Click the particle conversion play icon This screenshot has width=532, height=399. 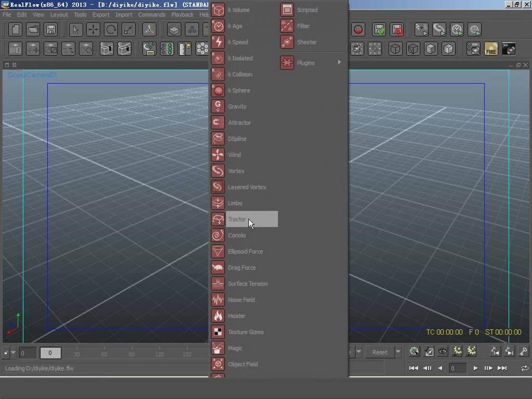click(x=421, y=30)
